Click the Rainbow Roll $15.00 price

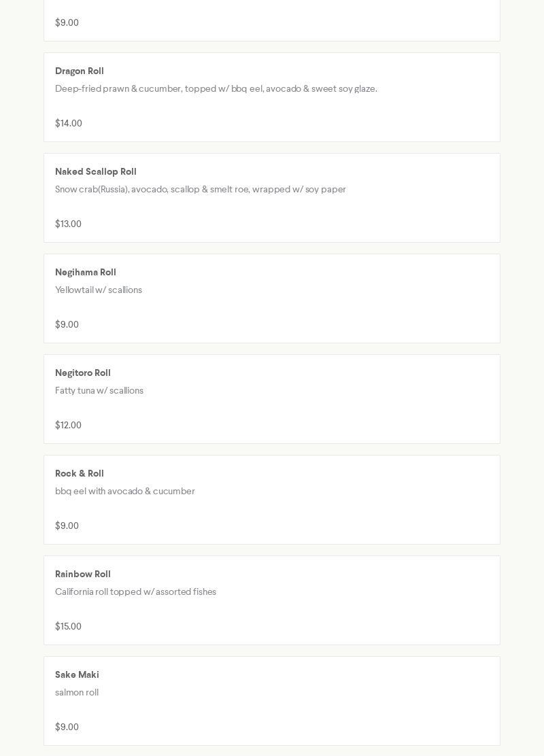pos(68,627)
